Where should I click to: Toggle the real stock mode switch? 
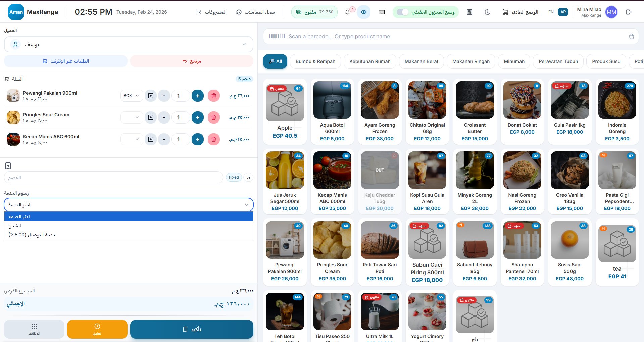(x=403, y=12)
